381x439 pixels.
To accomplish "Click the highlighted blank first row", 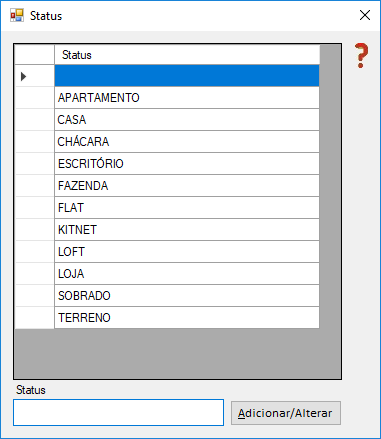I will (x=187, y=76).
